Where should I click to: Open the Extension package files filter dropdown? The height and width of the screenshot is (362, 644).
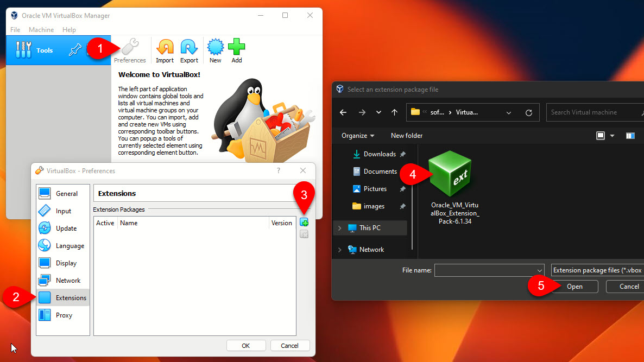(596, 270)
